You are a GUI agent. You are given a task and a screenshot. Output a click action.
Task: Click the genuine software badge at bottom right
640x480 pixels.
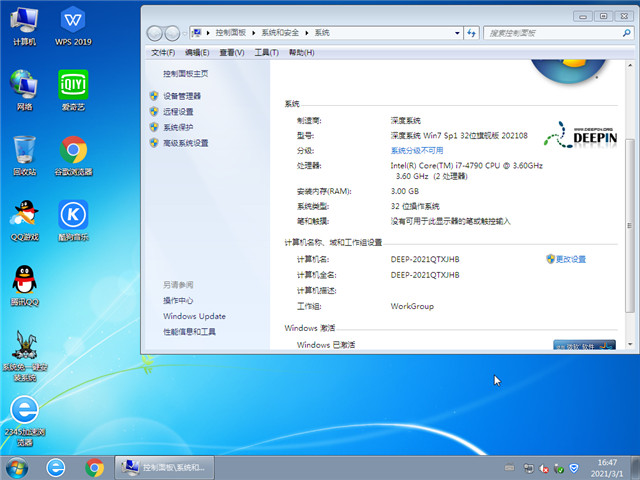click(x=584, y=345)
